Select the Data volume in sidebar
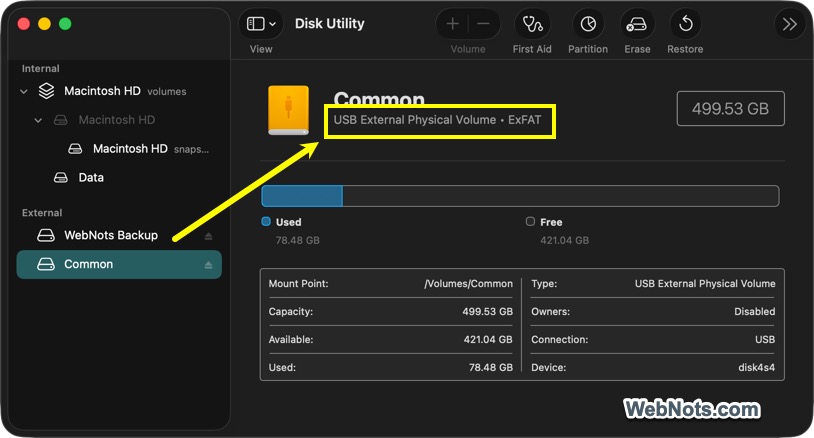814x438 pixels. (x=119, y=177)
